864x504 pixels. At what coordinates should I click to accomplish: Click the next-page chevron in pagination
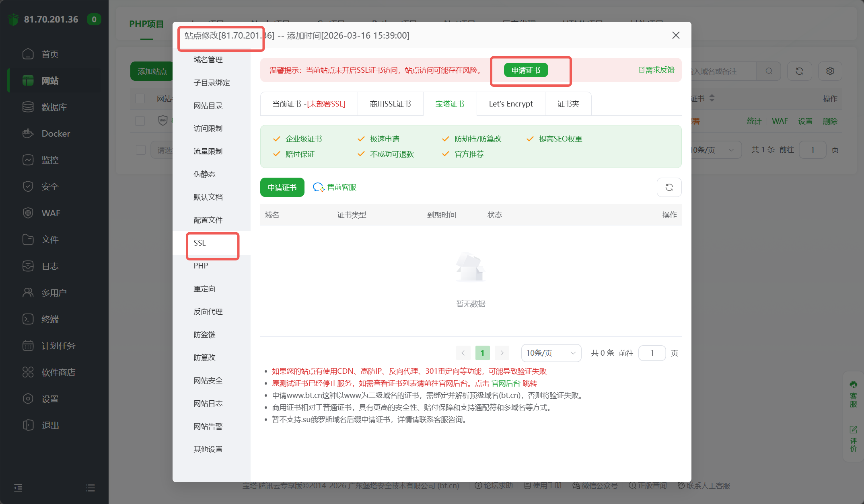click(502, 353)
